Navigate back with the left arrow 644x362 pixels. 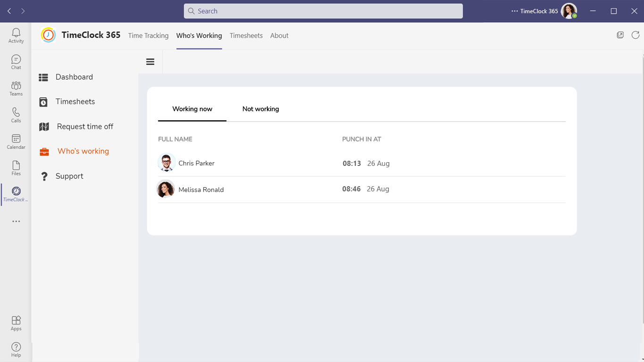pos(9,11)
